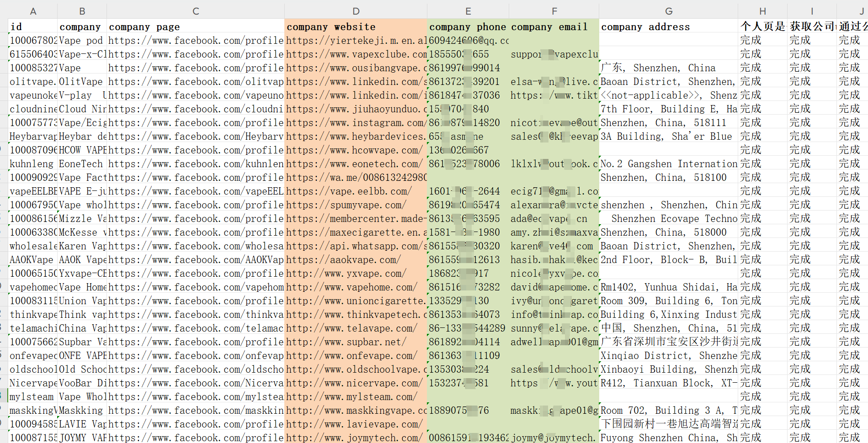This screenshot has width=868, height=443.
Task: Select address 'Xinqiao District' cell
Action: [669, 355]
